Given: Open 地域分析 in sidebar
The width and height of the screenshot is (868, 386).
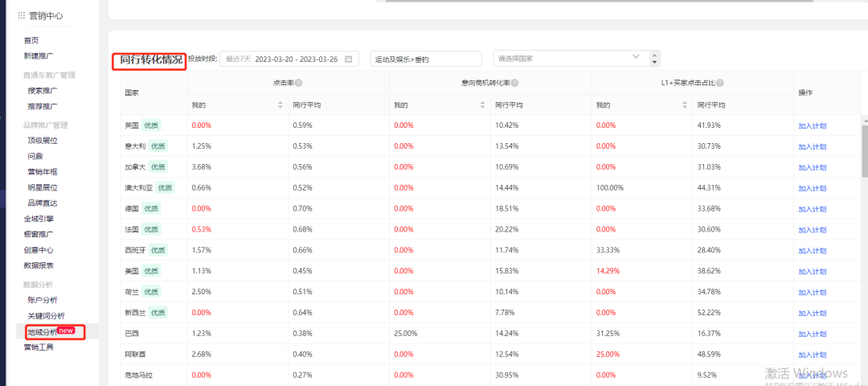Looking at the screenshot, I should tap(43, 332).
